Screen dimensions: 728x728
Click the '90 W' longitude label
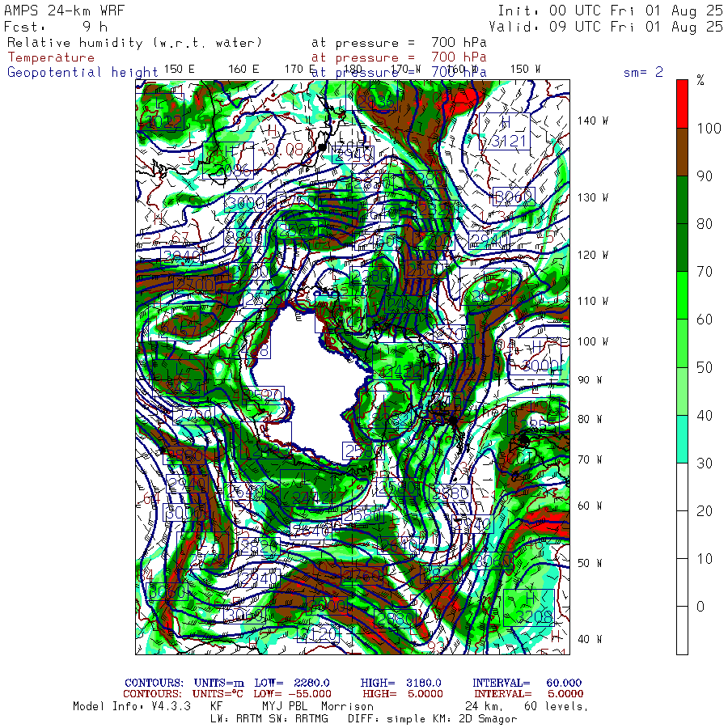590,380
